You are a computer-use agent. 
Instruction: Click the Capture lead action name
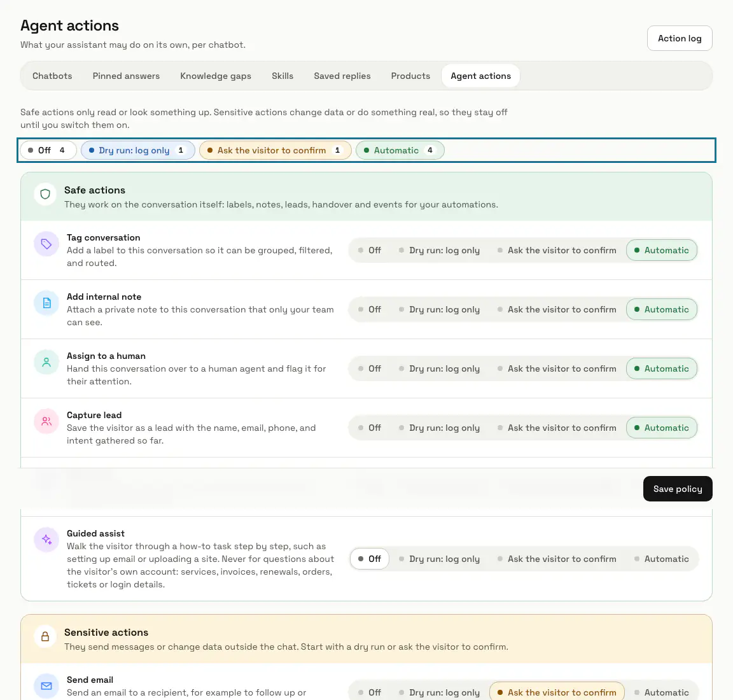(94, 416)
